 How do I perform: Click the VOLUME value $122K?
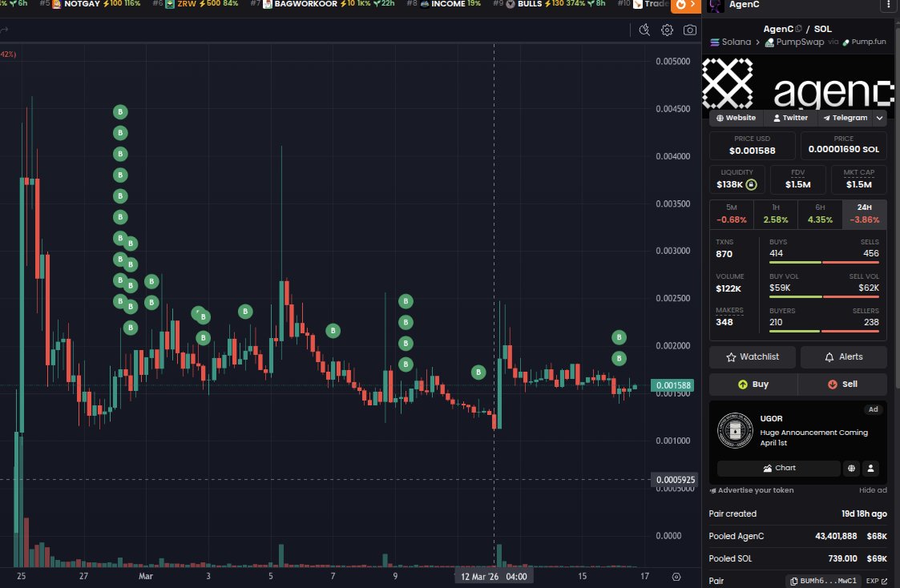(x=728, y=288)
